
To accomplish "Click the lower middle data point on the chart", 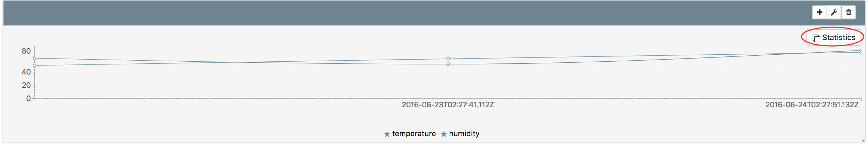I will pos(448,64).
